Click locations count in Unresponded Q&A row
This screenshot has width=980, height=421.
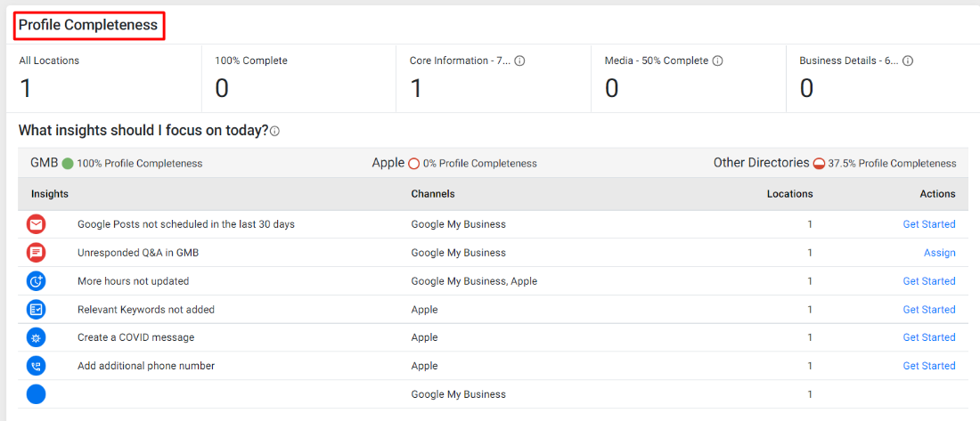pos(810,253)
